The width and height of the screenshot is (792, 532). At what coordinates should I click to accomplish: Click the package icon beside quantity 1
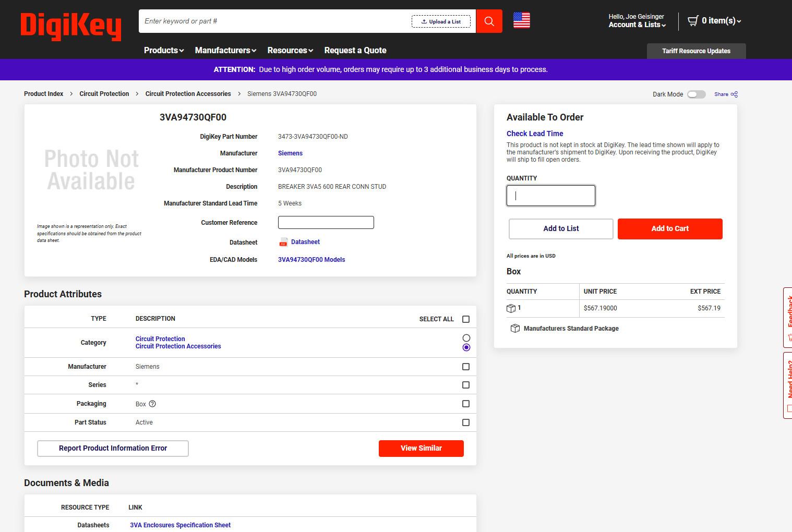(511, 308)
